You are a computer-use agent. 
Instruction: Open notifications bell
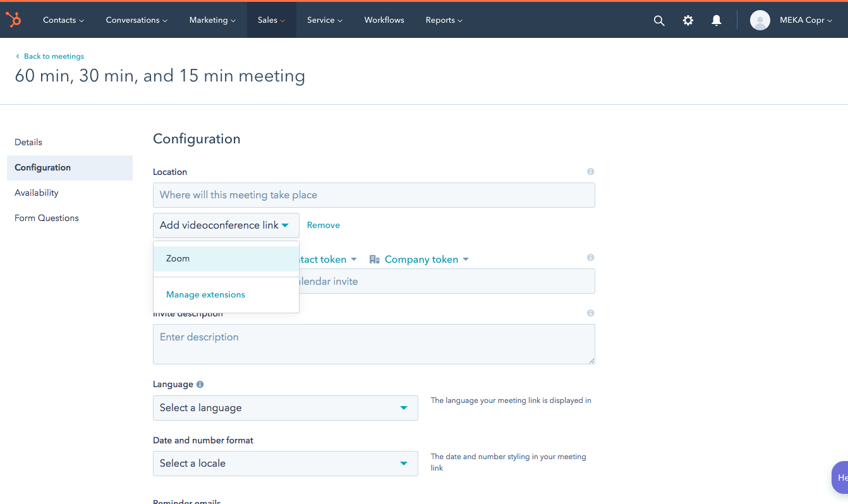[x=716, y=20]
